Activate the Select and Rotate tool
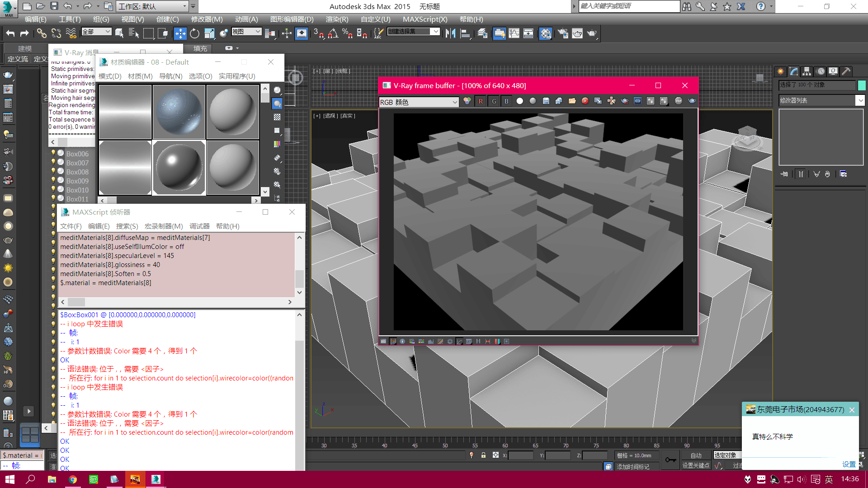868x488 pixels. 194,33
